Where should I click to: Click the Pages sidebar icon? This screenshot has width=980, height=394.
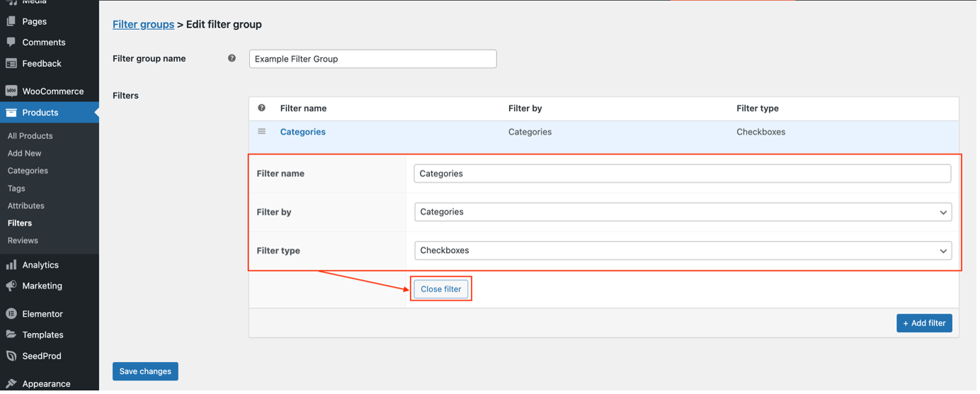pos(11,21)
